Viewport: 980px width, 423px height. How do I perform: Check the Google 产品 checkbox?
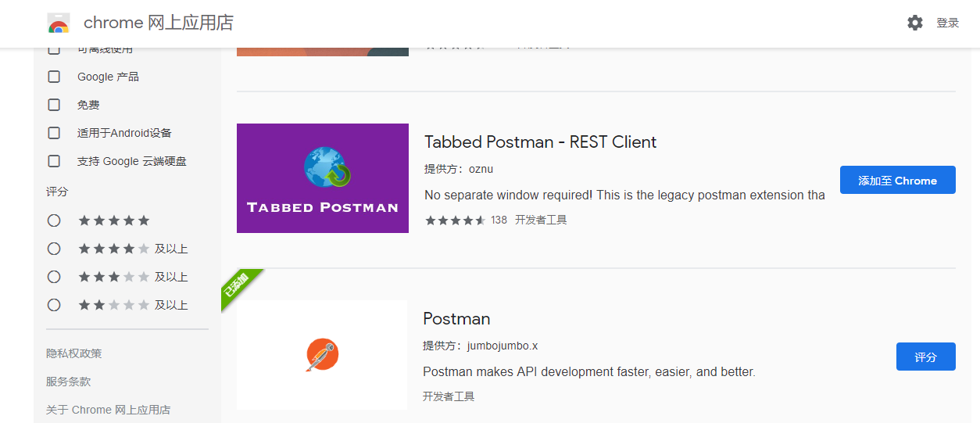(54, 77)
